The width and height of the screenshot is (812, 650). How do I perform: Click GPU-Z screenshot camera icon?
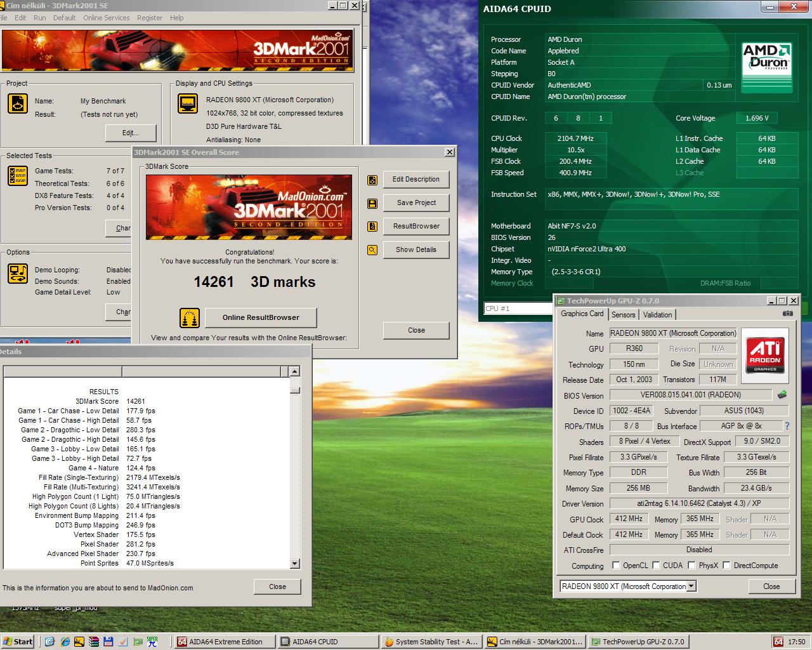click(x=787, y=314)
